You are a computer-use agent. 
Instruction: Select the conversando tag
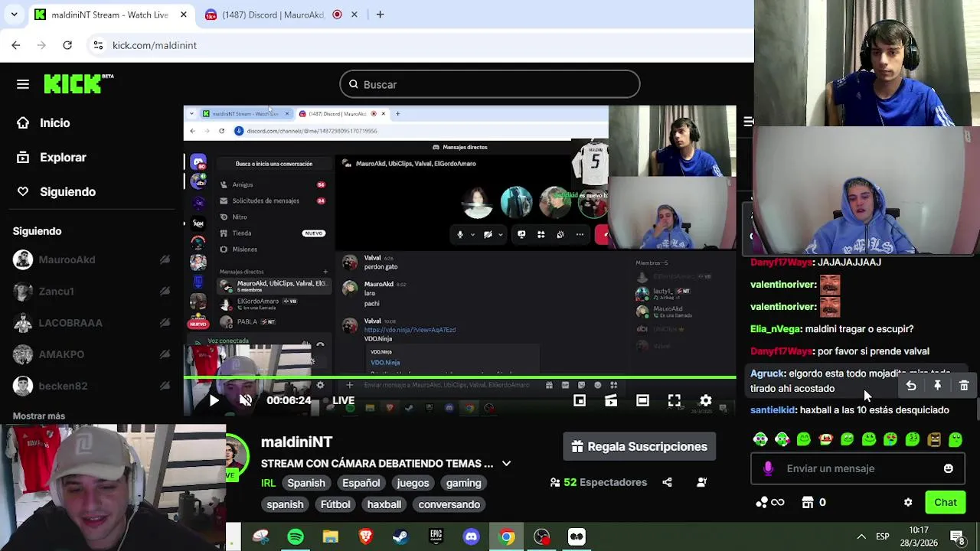449,504
